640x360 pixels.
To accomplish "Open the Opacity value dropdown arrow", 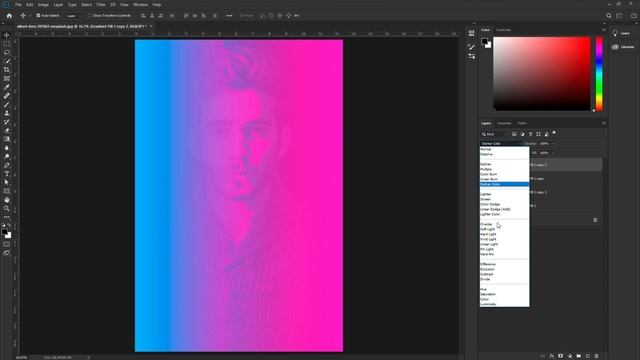I will (x=553, y=144).
